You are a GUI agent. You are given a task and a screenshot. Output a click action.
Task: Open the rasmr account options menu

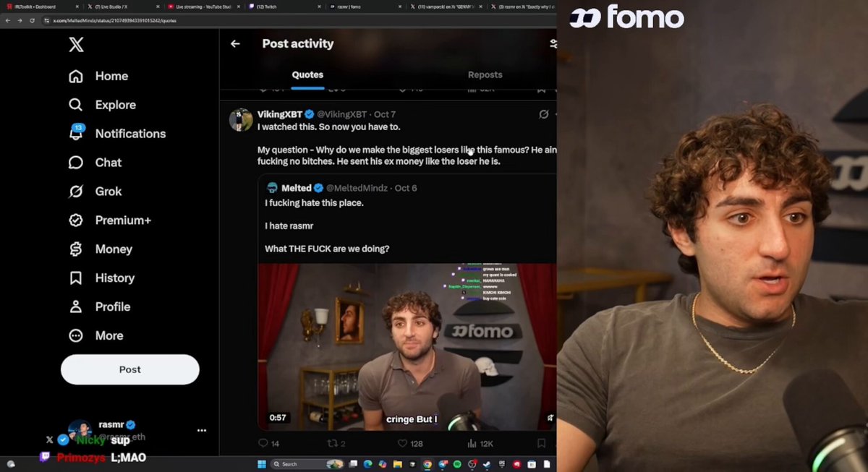point(202,430)
